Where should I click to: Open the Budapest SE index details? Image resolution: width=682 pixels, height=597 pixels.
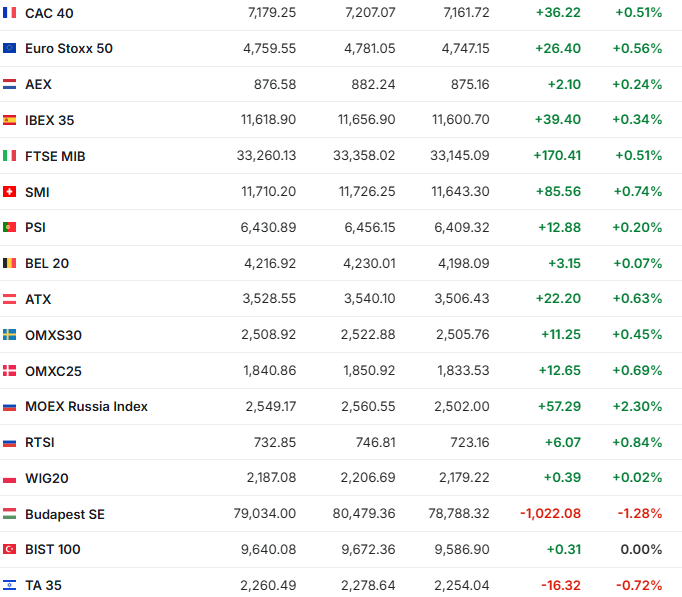click(x=65, y=514)
